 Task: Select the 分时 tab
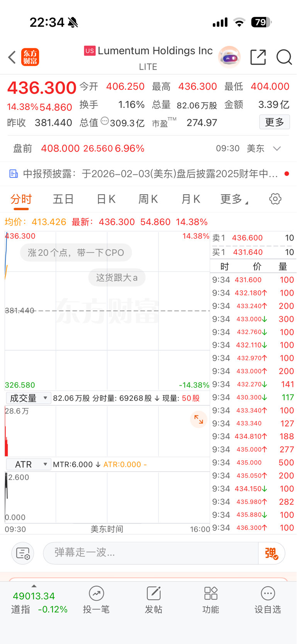click(x=21, y=199)
